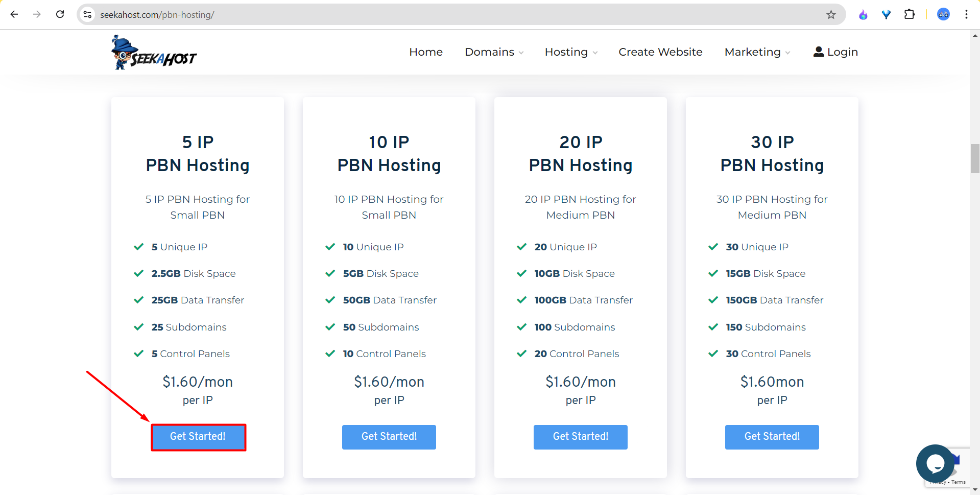Image resolution: width=980 pixels, height=495 pixels.
Task: Click the browser profile avatar icon
Action: click(x=943, y=14)
